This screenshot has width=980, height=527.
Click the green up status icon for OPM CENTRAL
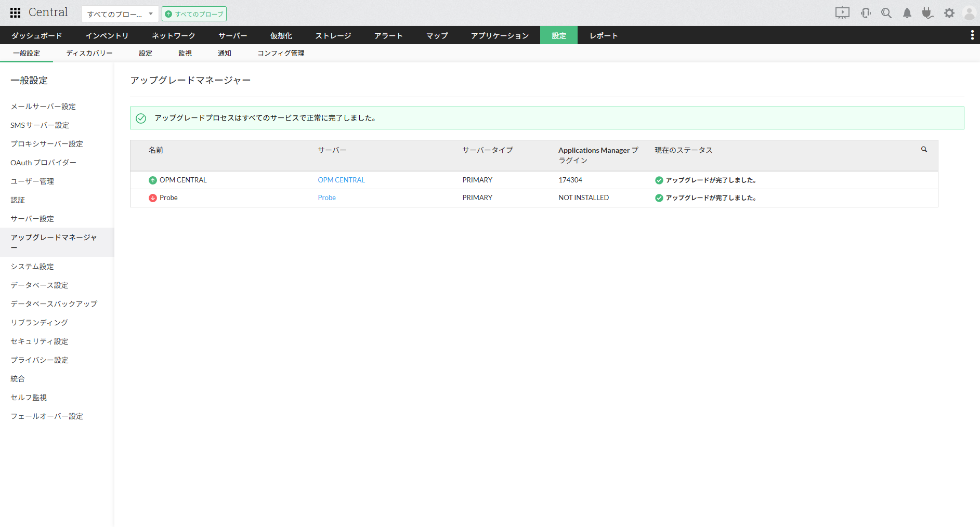pos(153,180)
